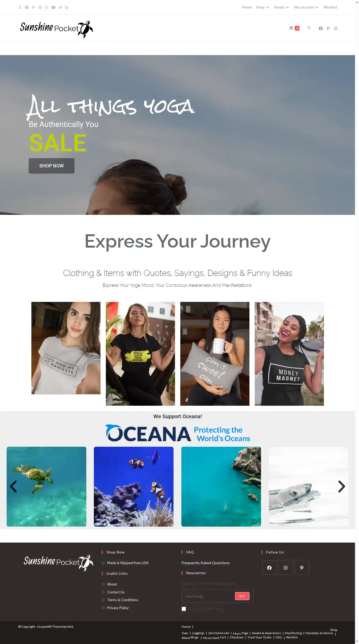Open the X (Twitter) link in top bar
The width and height of the screenshot is (359, 644).
pyautogui.click(x=20, y=7)
